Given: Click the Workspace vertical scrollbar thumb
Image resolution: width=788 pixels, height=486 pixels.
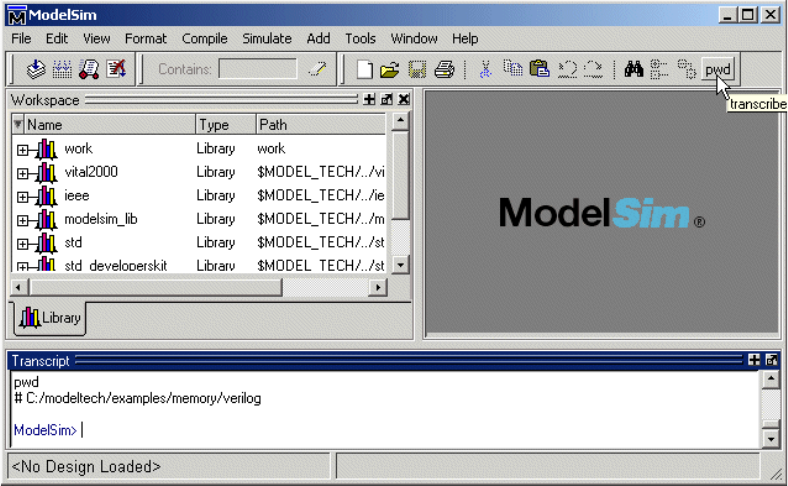Looking at the screenshot, I should pyautogui.click(x=400, y=175).
